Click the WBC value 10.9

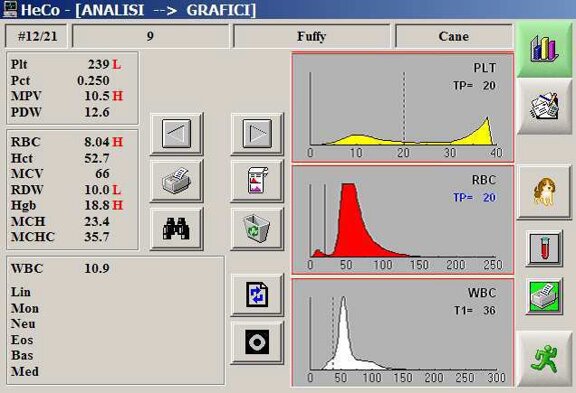(x=97, y=268)
